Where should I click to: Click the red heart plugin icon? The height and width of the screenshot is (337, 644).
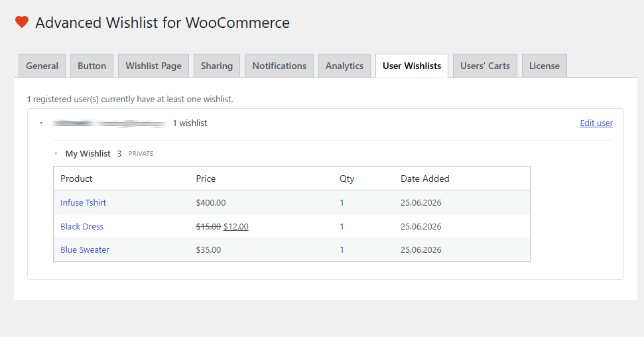(x=22, y=22)
